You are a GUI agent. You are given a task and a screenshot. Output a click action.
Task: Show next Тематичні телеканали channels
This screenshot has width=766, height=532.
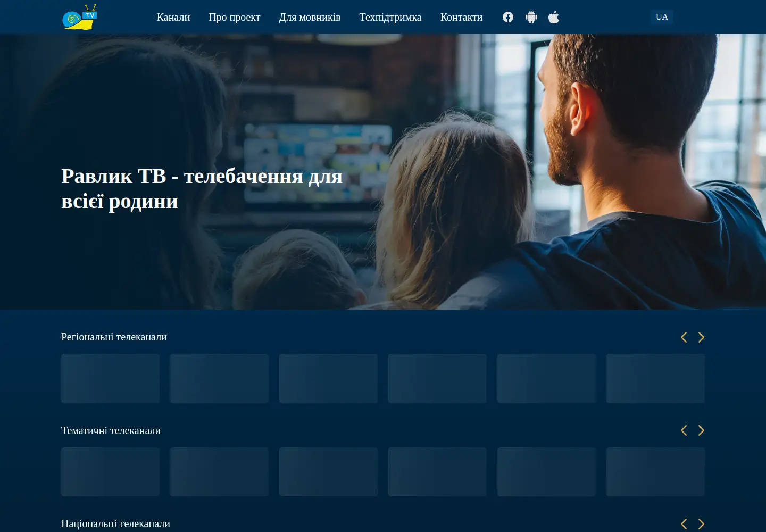[x=701, y=430]
